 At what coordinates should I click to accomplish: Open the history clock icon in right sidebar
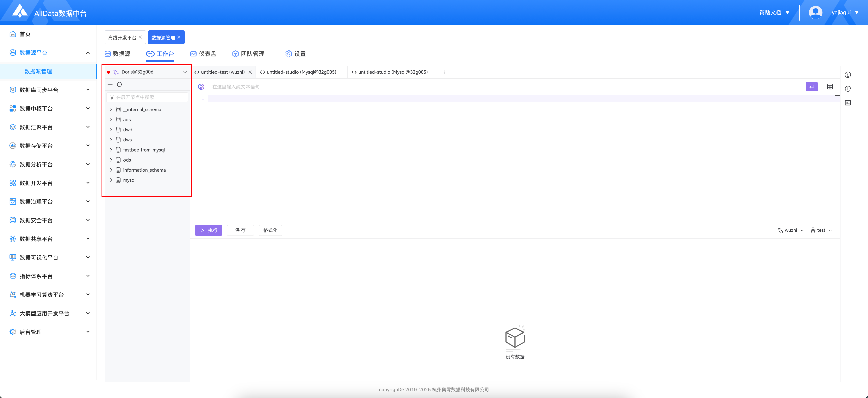tap(848, 89)
